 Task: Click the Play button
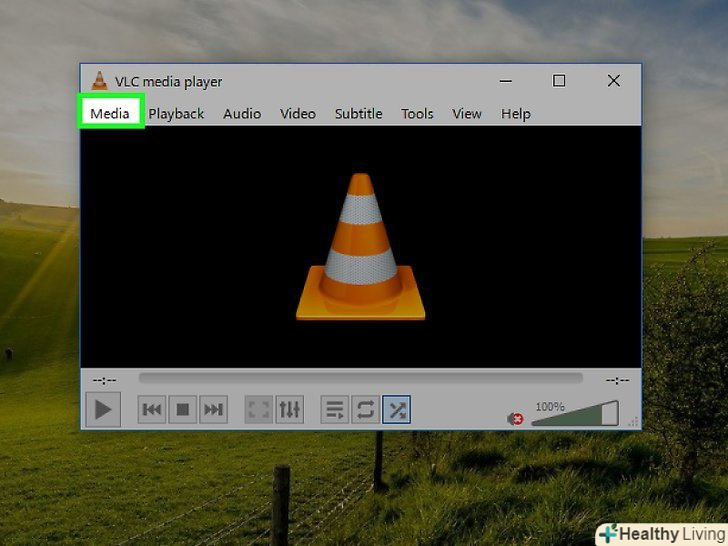click(x=103, y=410)
